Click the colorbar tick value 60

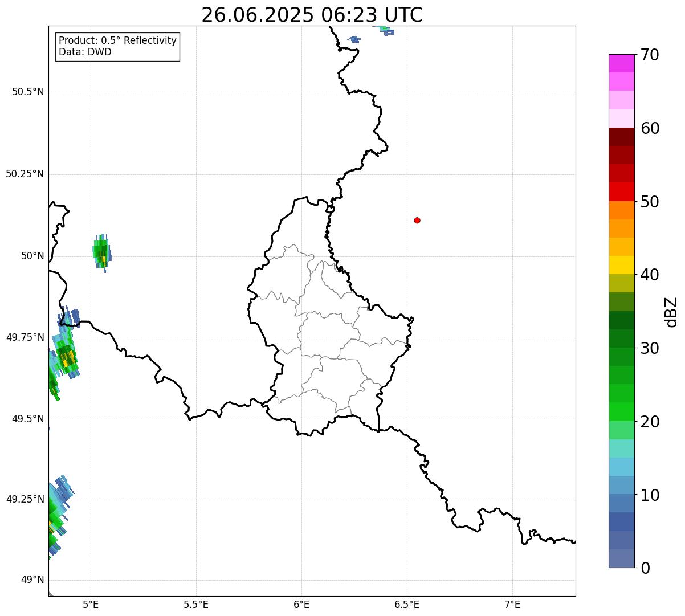650,128
